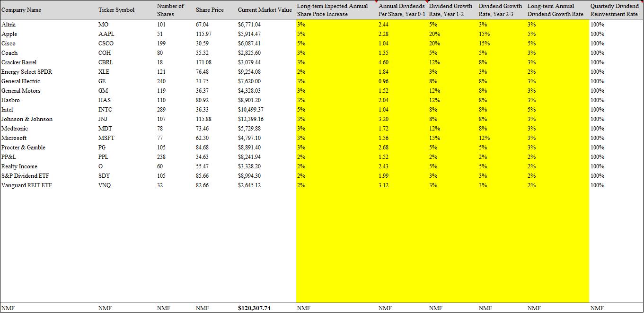Viewport: 644px width, 313px height.
Task: Select the Quarterly Dividend Reinvestment Rate header
Action: point(614,10)
